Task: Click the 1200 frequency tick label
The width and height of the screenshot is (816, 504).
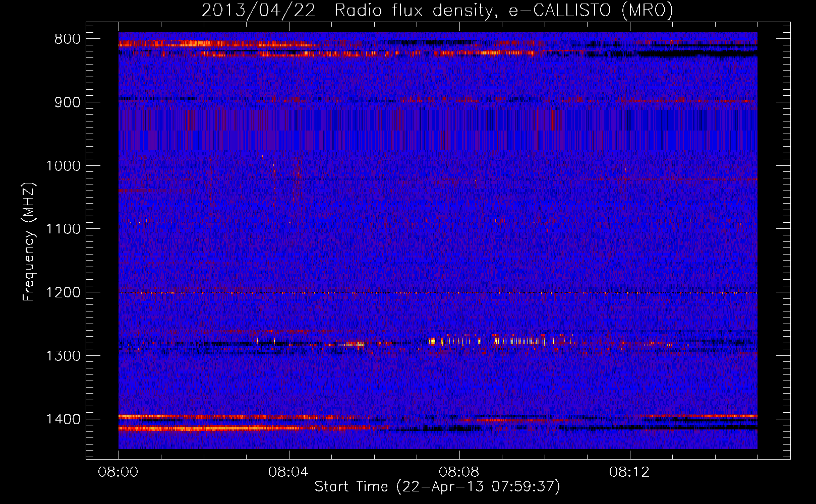Action: coord(63,293)
